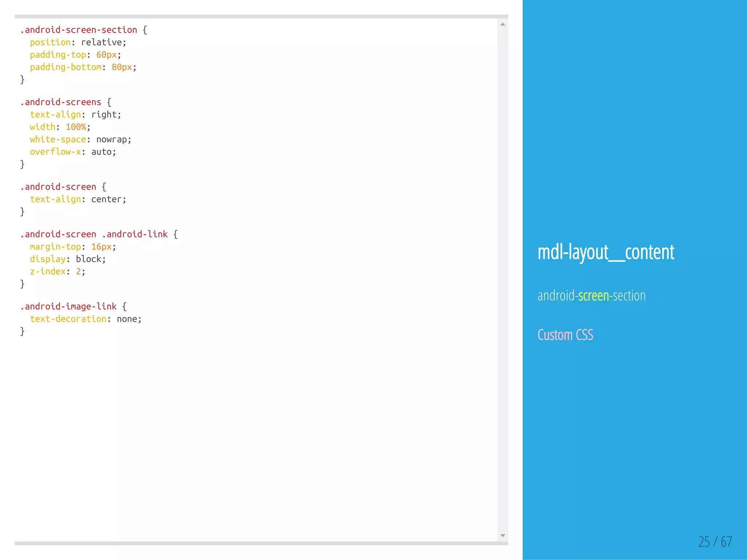Click the overflow-x: auto line
The height and width of the screenshot is (560, 747).
point(73,152)
